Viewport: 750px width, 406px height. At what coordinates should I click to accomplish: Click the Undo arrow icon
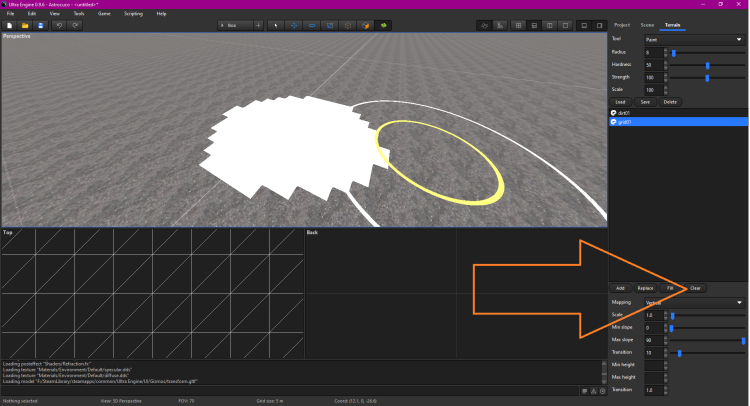pyautogui.click(x=60, y=24)
